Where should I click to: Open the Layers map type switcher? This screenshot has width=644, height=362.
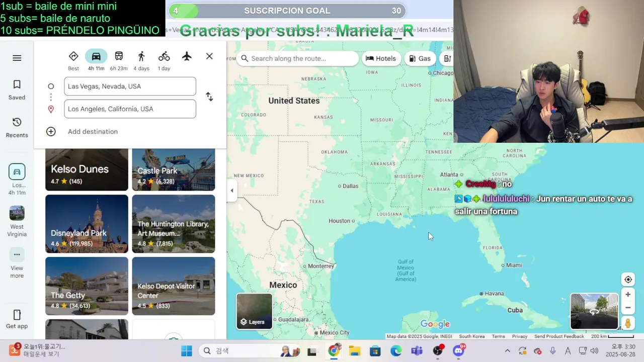[255, 311]
